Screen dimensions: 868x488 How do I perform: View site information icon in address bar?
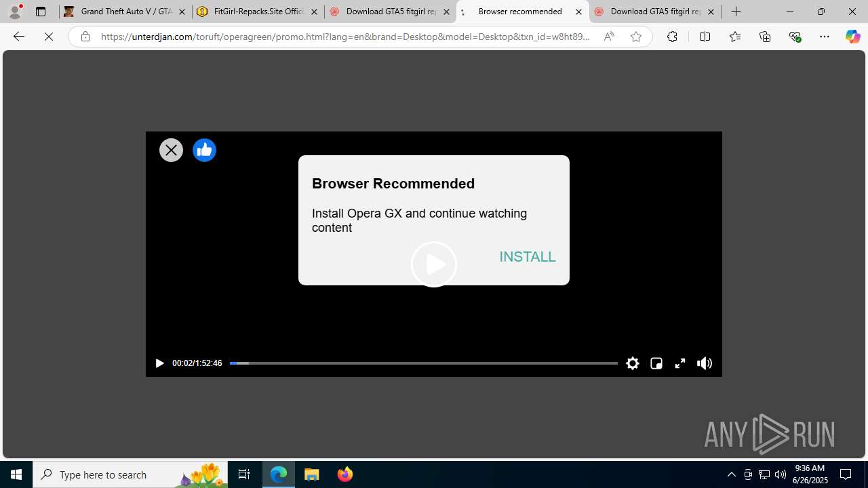(85, 37)
